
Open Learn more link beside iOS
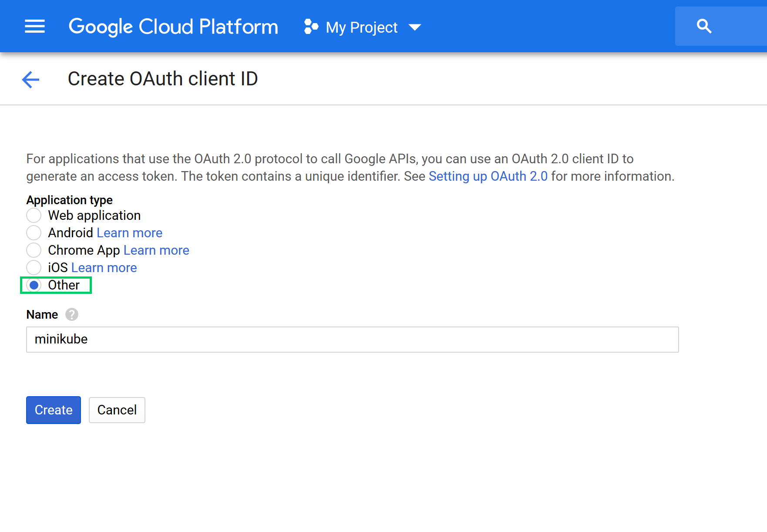(x=104, y=268)
